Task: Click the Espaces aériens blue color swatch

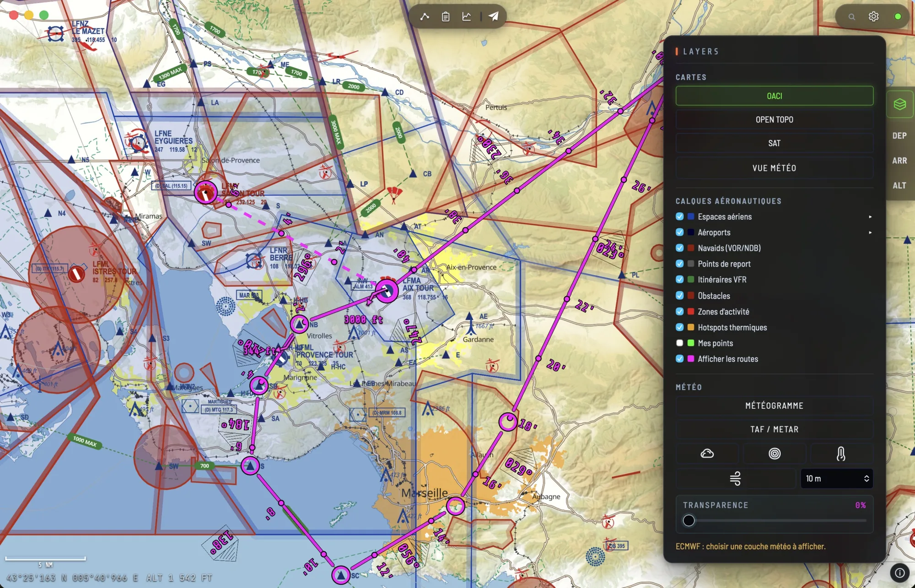Action: (x=691, y=216)
